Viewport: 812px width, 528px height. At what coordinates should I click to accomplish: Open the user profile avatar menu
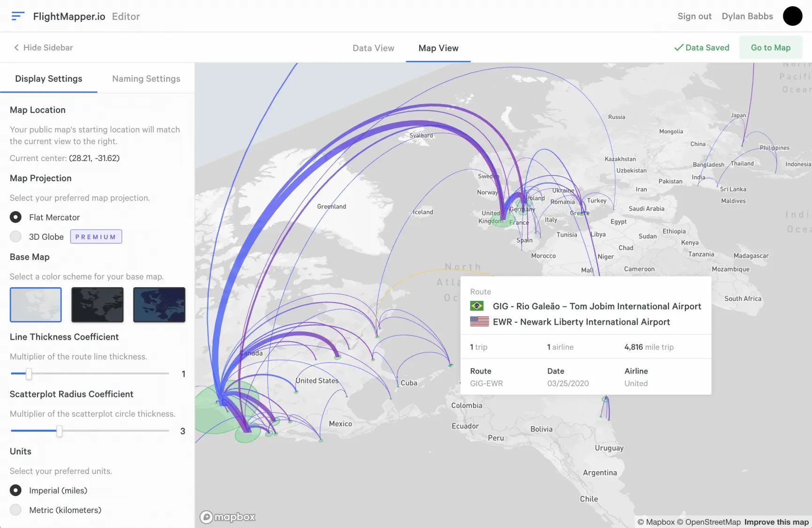(x=793, y=16)
